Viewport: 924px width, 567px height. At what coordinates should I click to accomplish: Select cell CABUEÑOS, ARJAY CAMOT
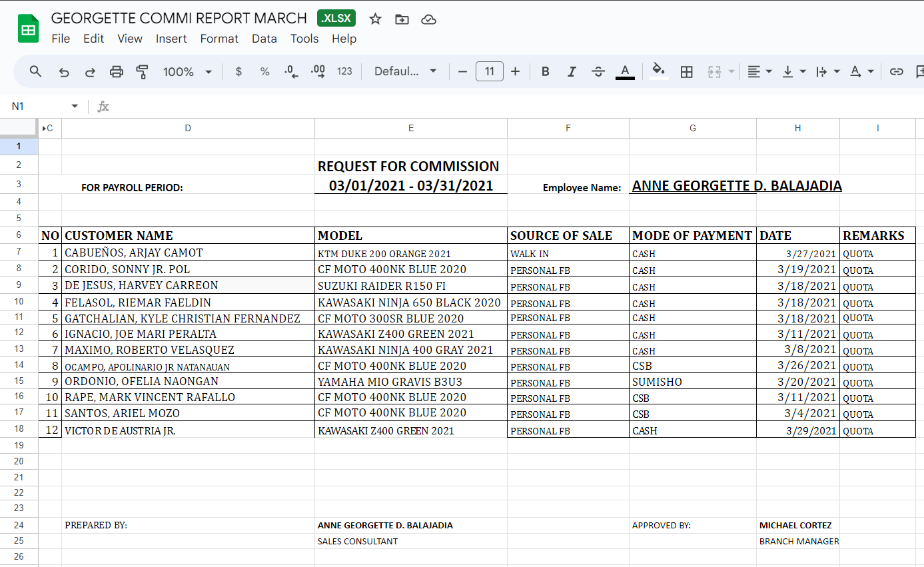tap(188, 253)
